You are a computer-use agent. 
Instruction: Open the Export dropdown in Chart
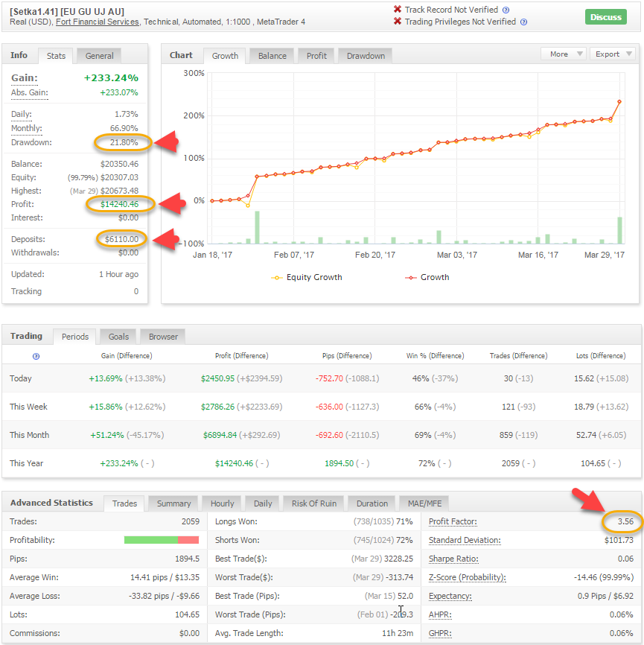(x=613, y=54)
